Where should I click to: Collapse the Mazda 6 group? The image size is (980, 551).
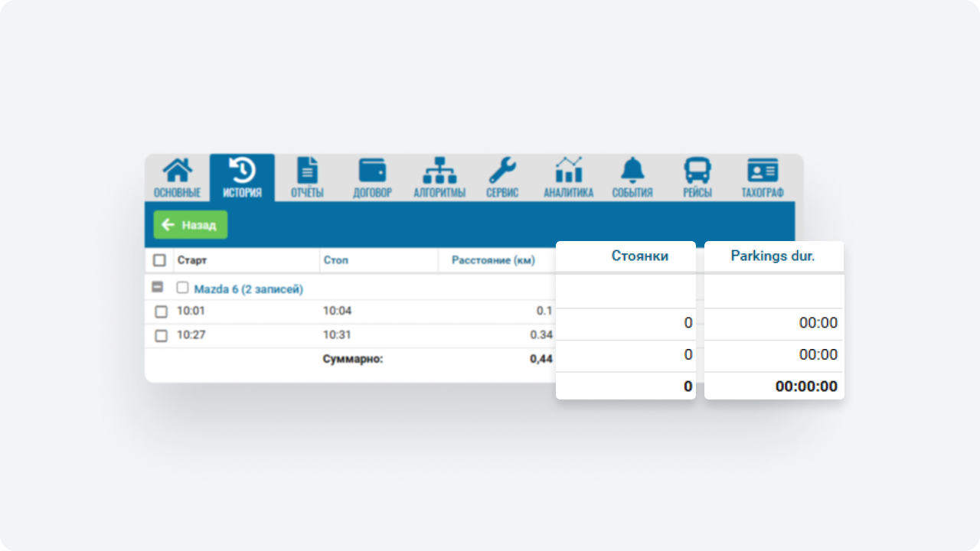(x=158, y=288)
